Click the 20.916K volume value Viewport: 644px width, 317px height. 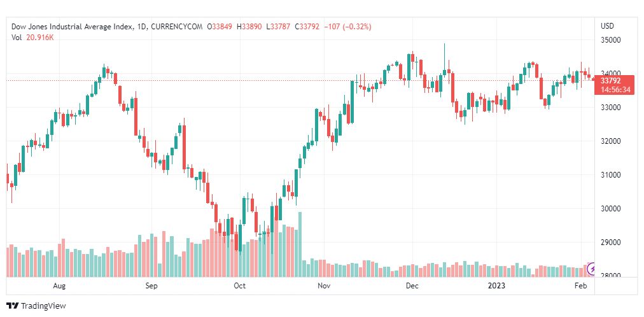click(x=39, y=38)
